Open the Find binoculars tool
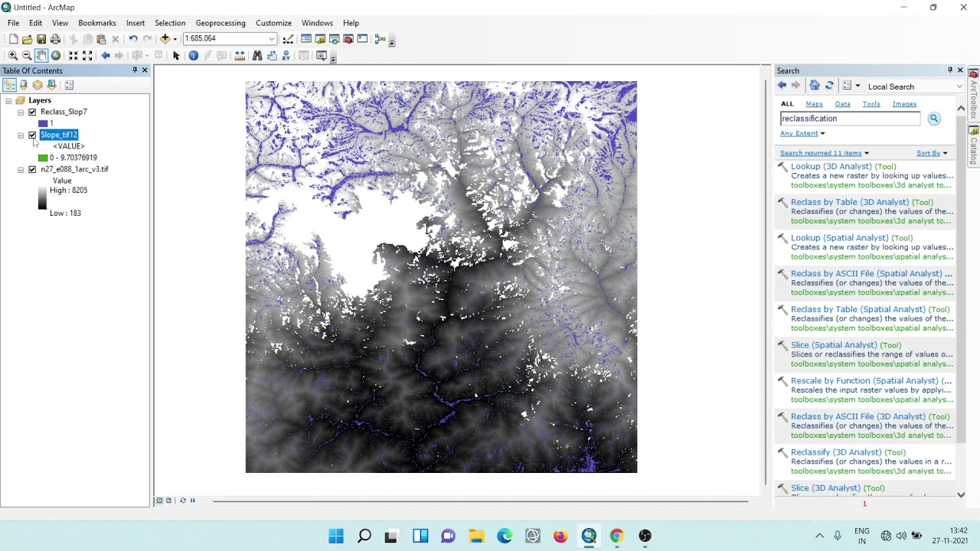The image size is (980, 551). 257,56
